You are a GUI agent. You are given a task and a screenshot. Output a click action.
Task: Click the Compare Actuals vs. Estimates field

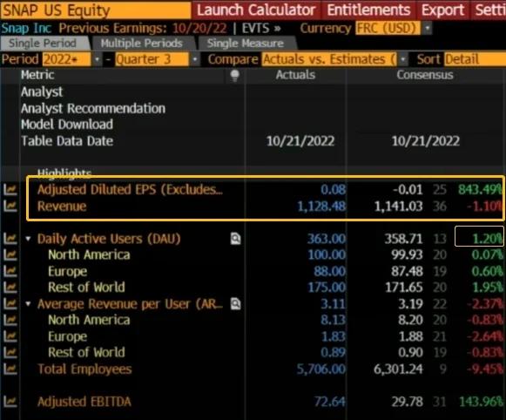pyautogui.click(x=329, y=59)
